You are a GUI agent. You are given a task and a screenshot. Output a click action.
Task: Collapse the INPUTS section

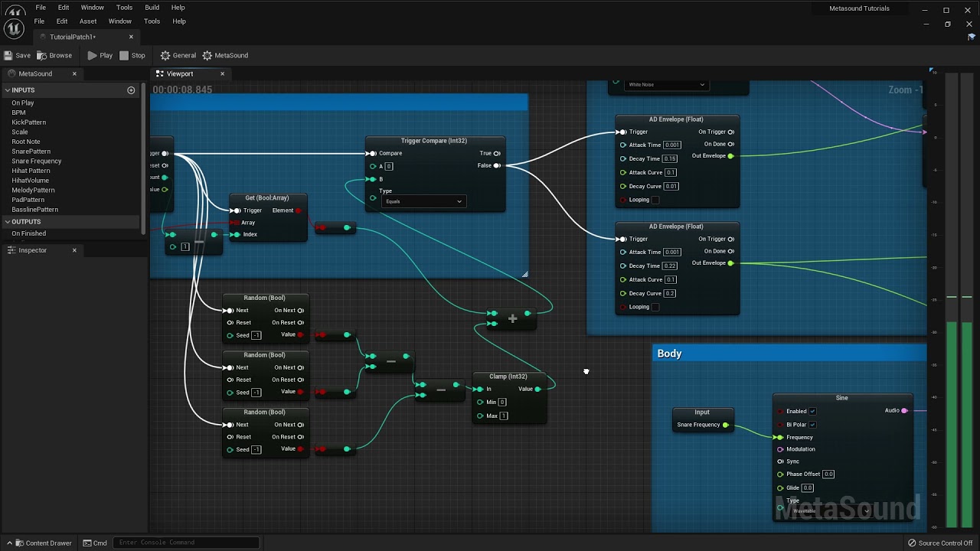[x=7, y=90]
